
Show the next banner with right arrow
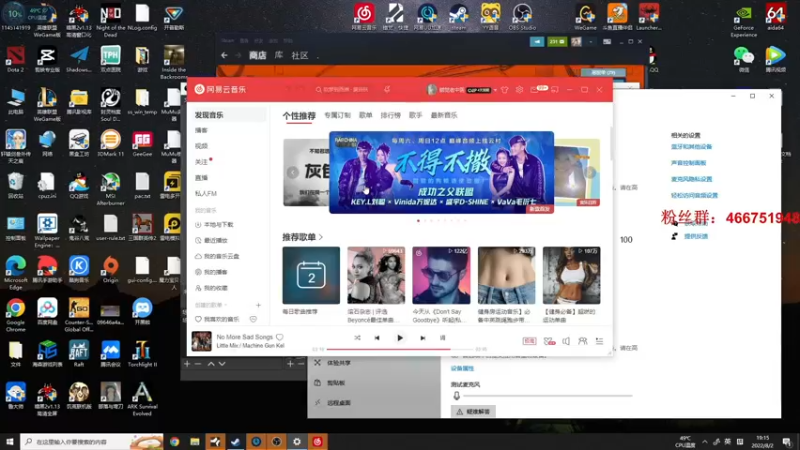[x=590, y=172]
